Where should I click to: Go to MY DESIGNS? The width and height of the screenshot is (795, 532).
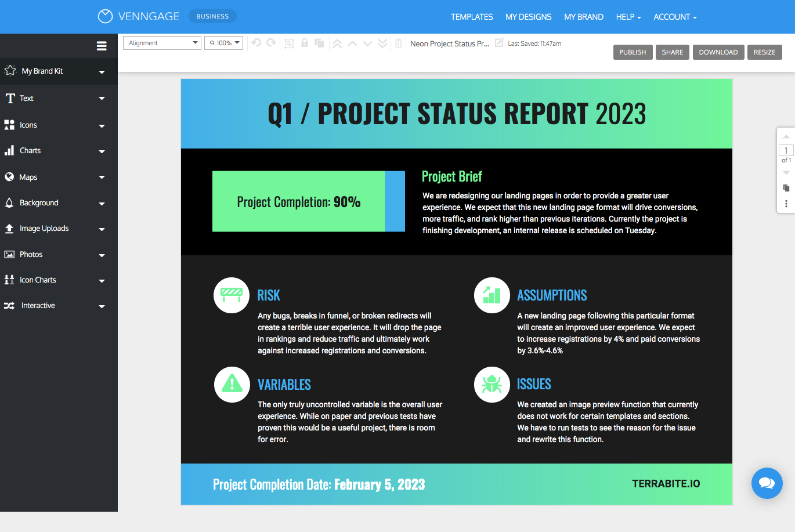[528, 17]
